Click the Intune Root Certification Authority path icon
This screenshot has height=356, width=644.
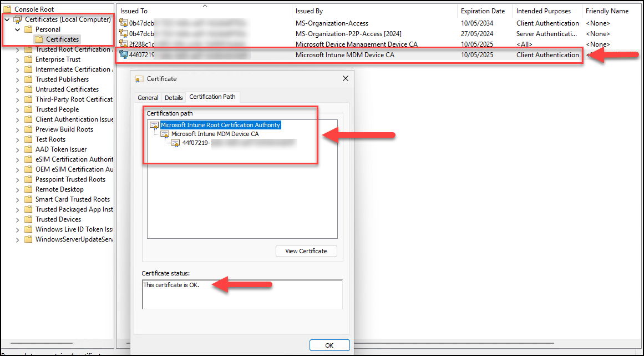point(154,125)
